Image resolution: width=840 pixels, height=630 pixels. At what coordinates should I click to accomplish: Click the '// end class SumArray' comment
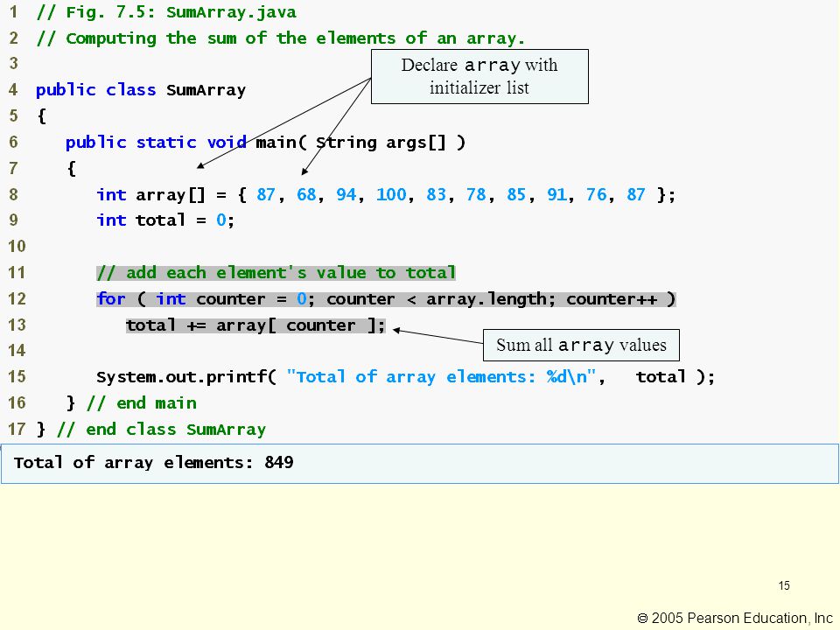point(161,430)
